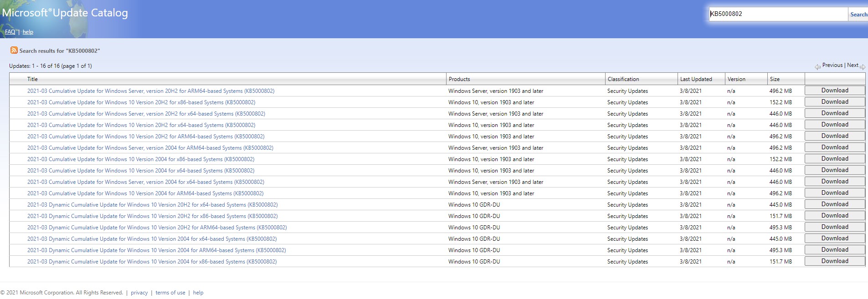Download Windows Server 2004 ARM64 update
The width and height of the screenshot is (868, 299).
pyautogui.click(x=835, y=147)
